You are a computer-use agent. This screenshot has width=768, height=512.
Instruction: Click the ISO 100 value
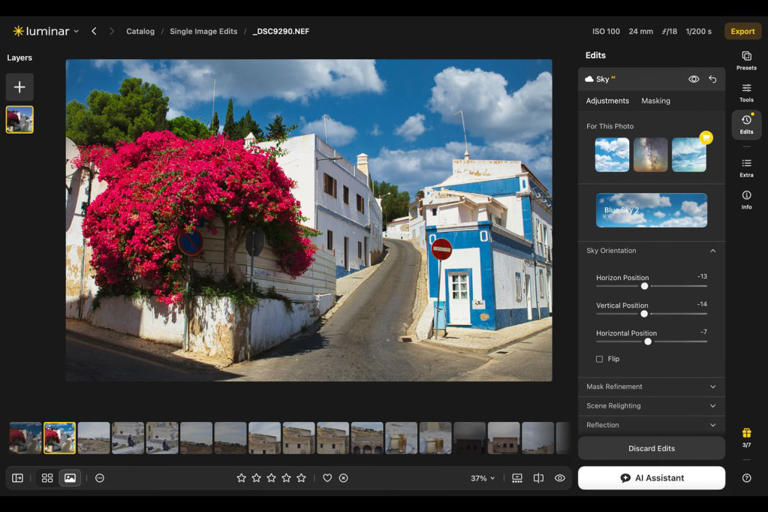click(x=606, y=31)
